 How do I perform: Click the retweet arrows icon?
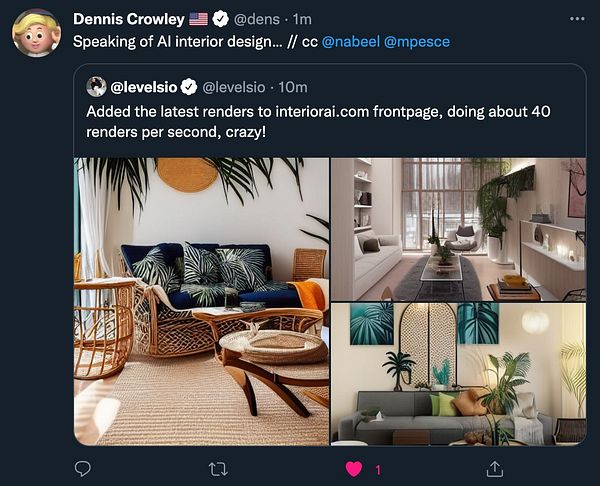[218, 469]
